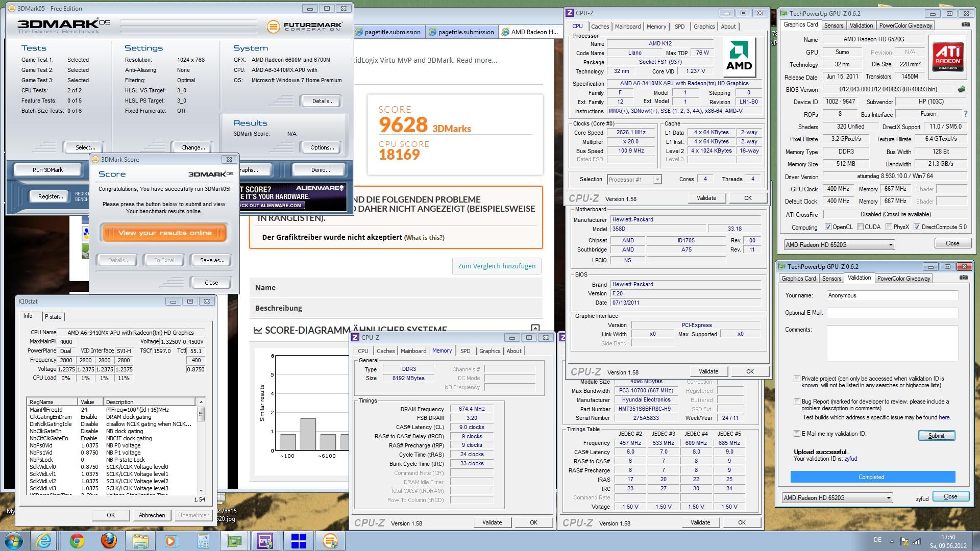Click the Details... button under System

tap(323, 101)
